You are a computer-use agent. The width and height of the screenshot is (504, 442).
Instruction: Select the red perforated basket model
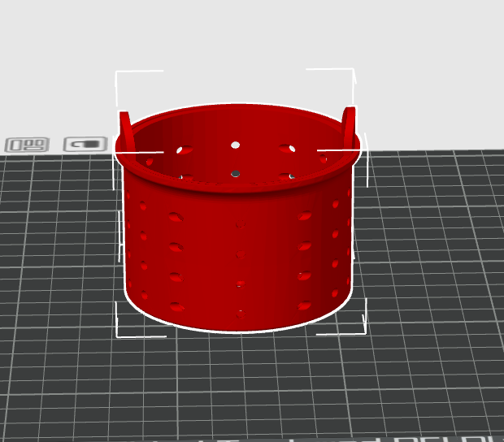click(x=238, y=219)
